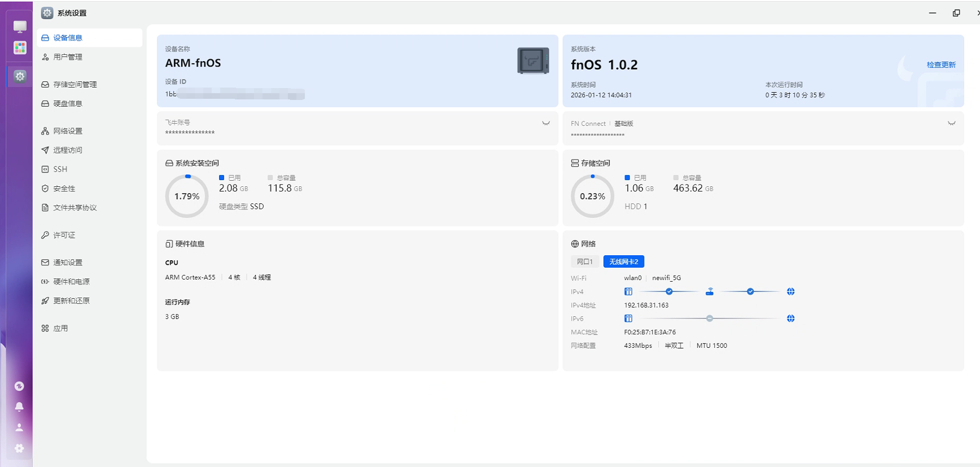Navigate to 远程访问 settings
The width and height of the screenshot is (980, 467).
90,150
